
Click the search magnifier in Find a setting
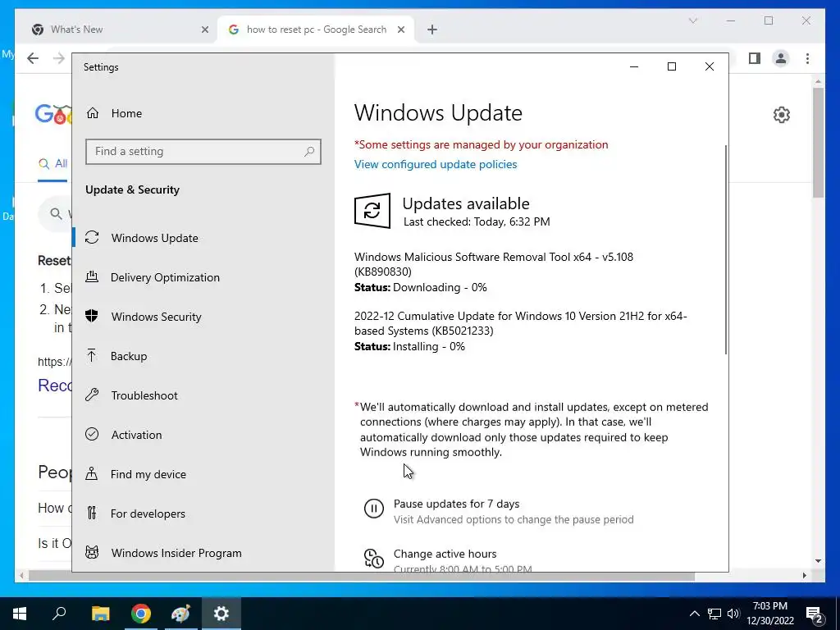pos(309,152)
